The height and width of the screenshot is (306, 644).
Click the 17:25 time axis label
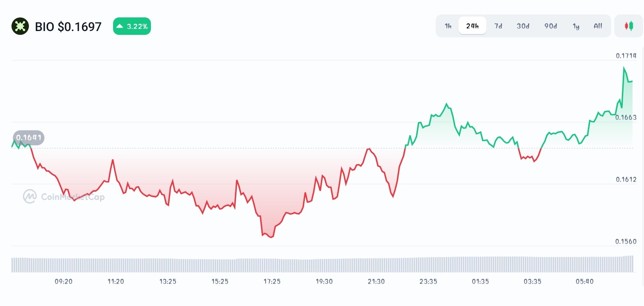272,281
